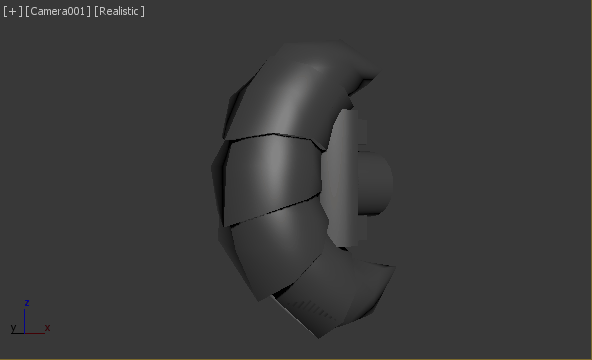This screenshot has height=360, width=592.
Task: Click the red x axis label
Action: pos(47,328)
